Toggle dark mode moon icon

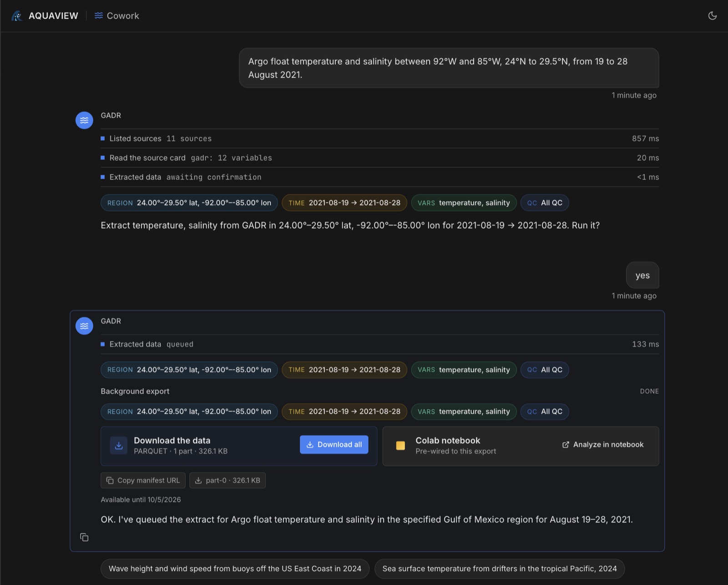coord(713,15)
